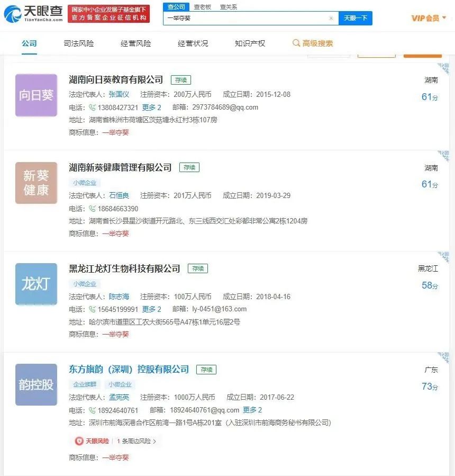Click 小微企业 tag under 东方旗韵控股

tap(120, 384)
